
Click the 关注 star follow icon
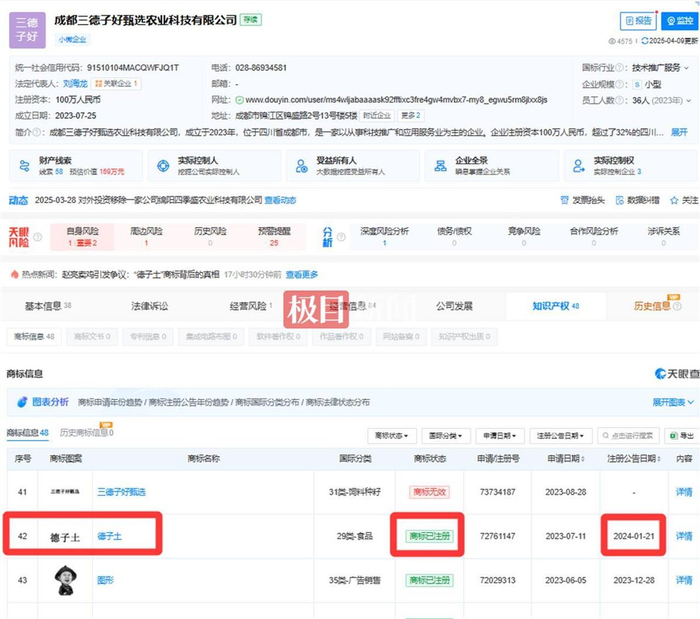point(674,200)
